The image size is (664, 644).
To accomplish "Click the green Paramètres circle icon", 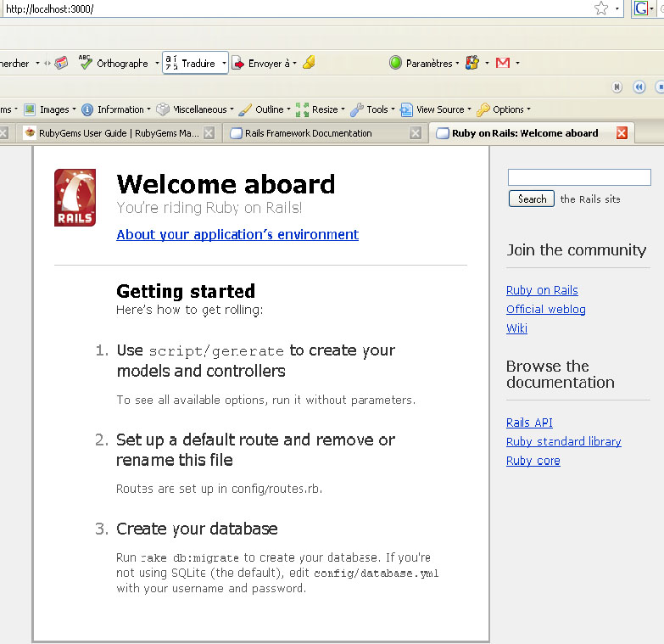I will (395, 63).
